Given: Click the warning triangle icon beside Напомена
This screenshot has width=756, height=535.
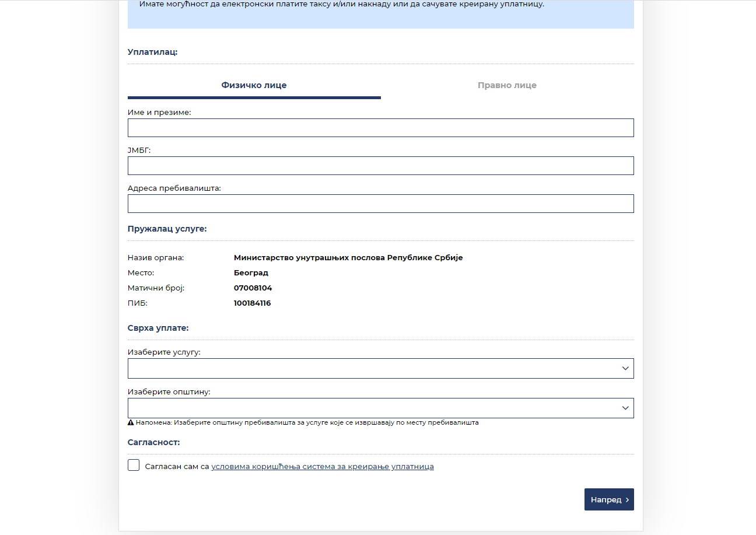Looking at the screenshot, I should point(131,422).
